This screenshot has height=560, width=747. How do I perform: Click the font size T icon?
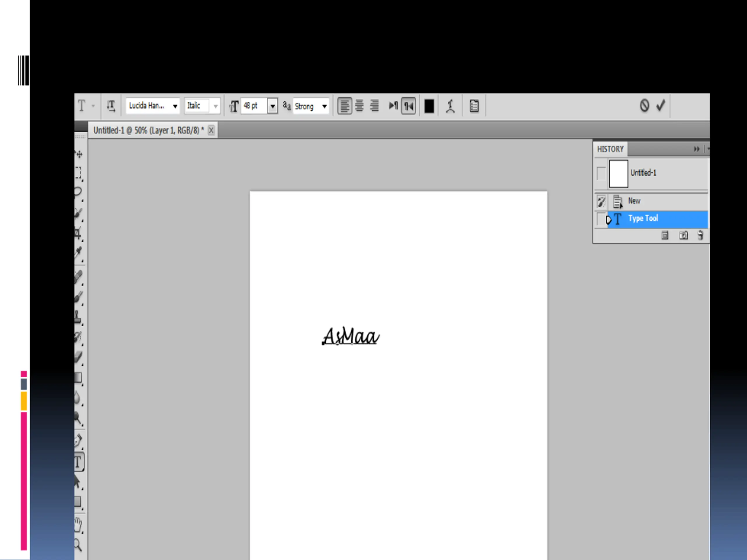pyautogui.click(x=234, y=106)
